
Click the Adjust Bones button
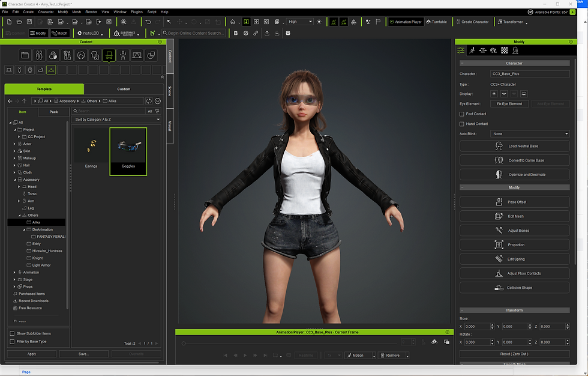point(515,231)
